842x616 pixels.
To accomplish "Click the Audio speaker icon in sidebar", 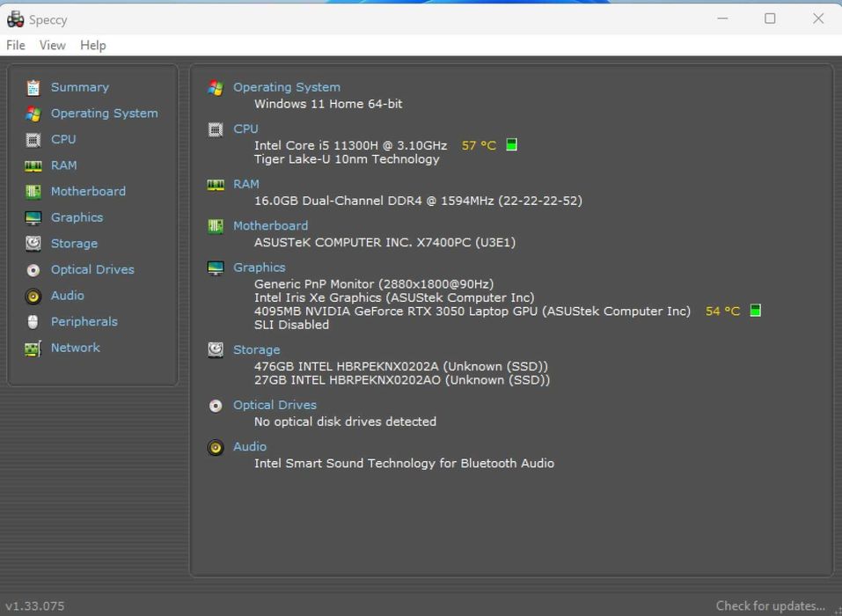I will (33, 296).
